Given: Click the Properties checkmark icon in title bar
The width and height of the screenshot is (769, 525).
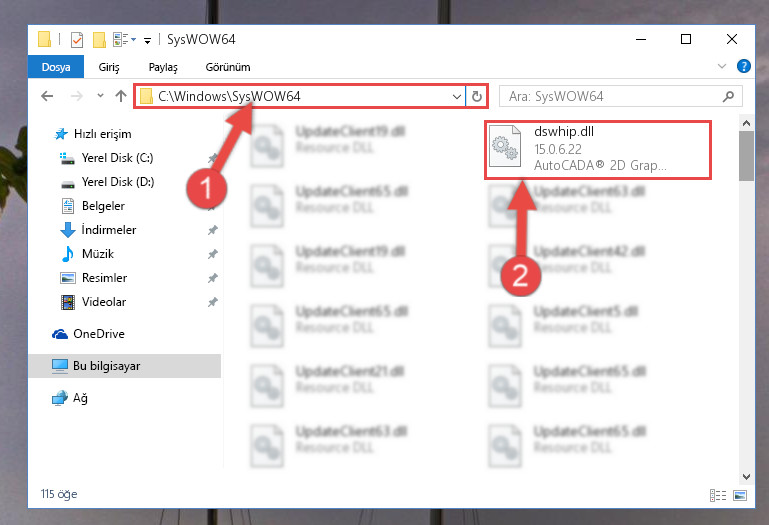Looking at the screenshot, I should point(77,39).
